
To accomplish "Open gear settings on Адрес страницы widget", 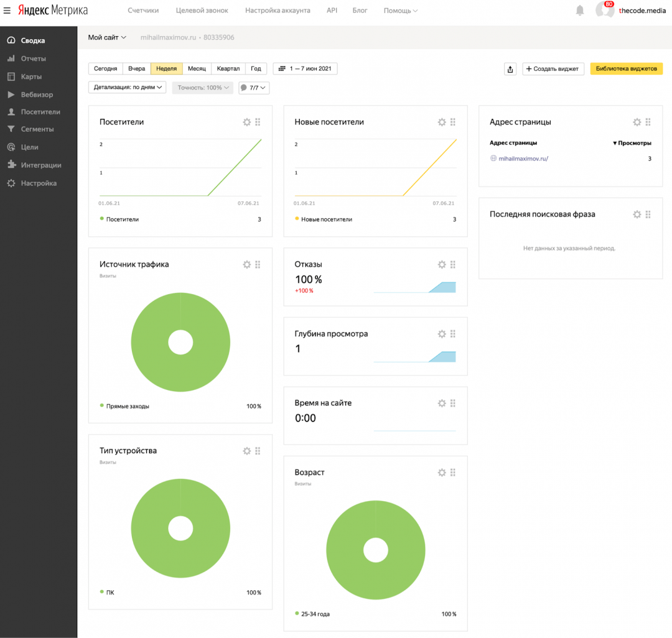I will [x=637, y=123].
